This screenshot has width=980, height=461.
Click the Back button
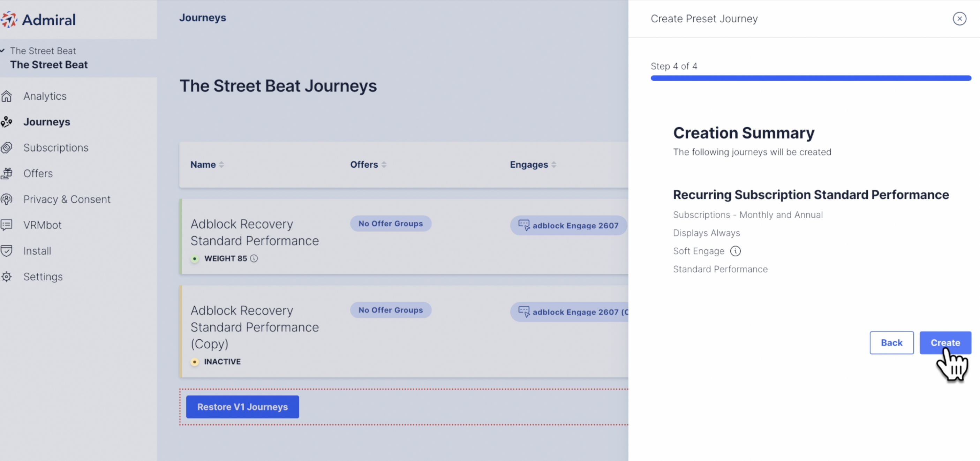pos(891,343)
